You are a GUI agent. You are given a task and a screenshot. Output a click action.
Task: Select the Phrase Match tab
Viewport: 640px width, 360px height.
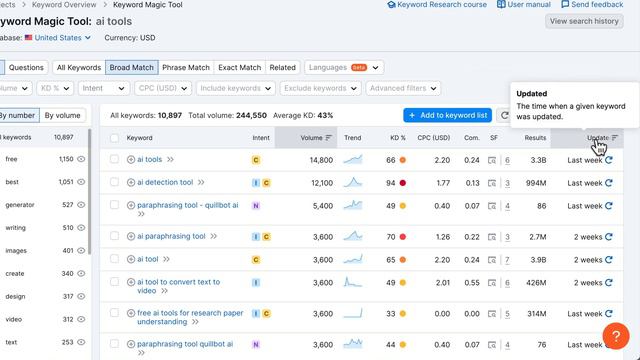click(x=186, y=67)
